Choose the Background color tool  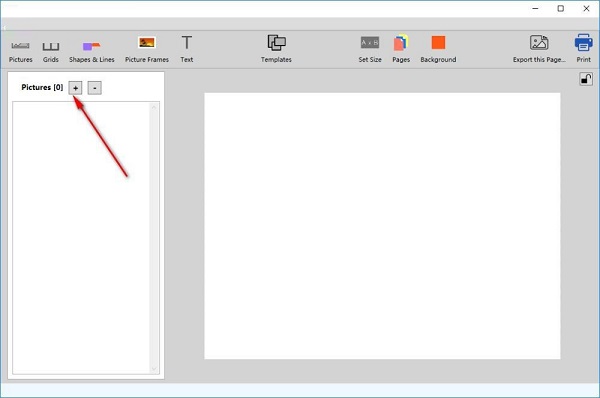[438, 50]
